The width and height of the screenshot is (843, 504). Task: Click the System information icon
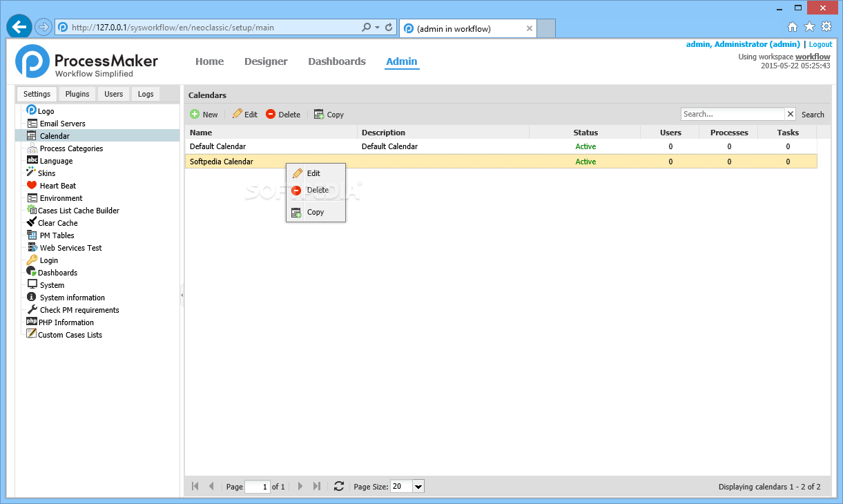pos(32,297)
